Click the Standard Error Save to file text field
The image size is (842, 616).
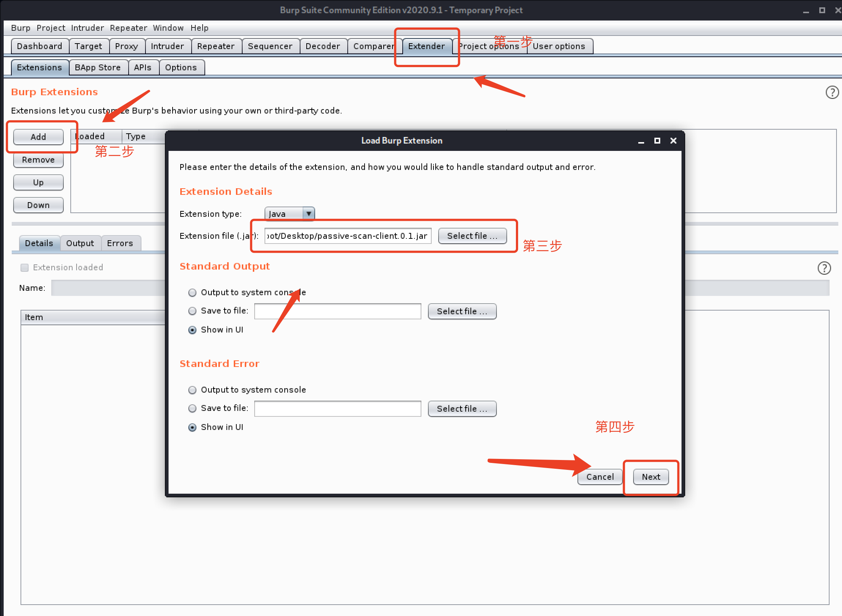pos(337,409)
